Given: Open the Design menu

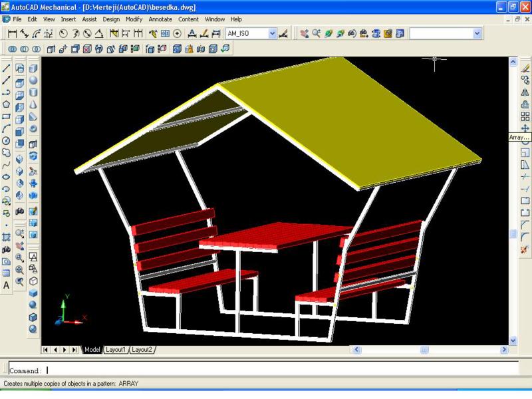Looking at the screenshot, I should pos(110,19).
